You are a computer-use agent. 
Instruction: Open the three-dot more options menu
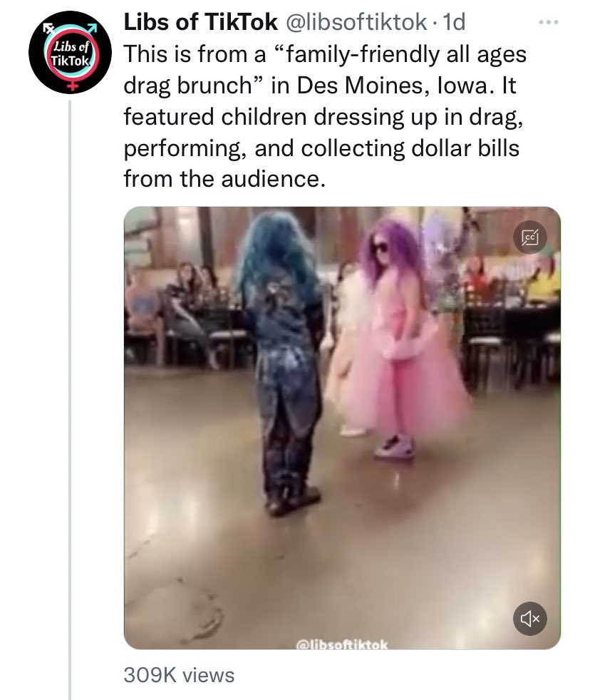[549, 22]
